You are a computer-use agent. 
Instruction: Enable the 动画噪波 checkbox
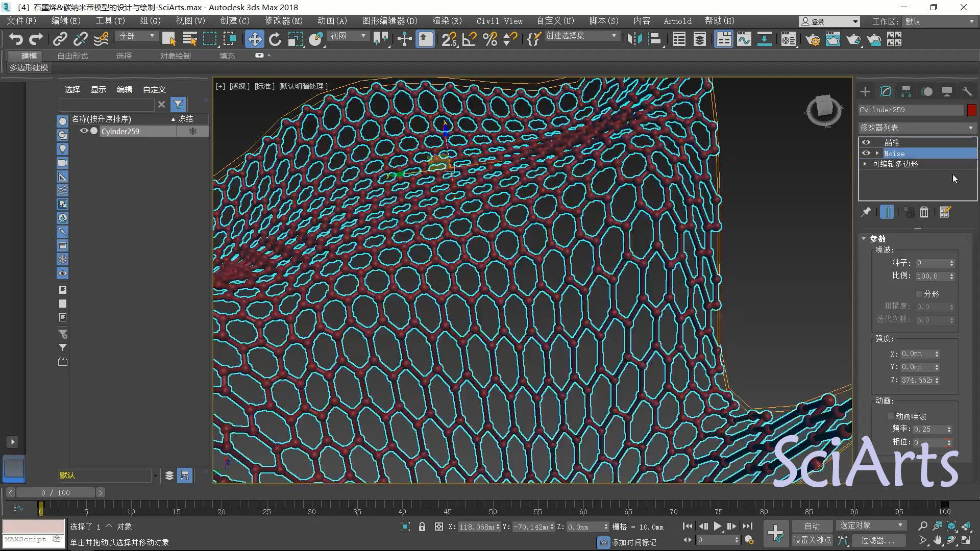click(891, 416)
